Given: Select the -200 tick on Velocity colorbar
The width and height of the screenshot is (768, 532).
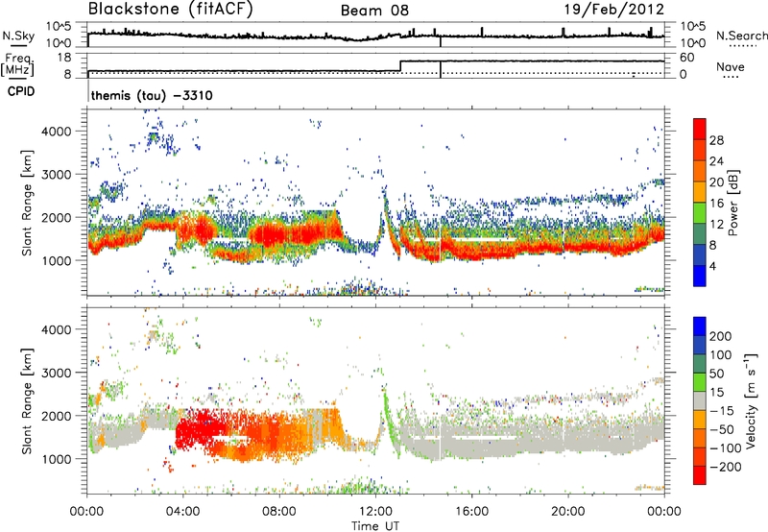Looking at the screenshot, I should (x=726, y=467).
